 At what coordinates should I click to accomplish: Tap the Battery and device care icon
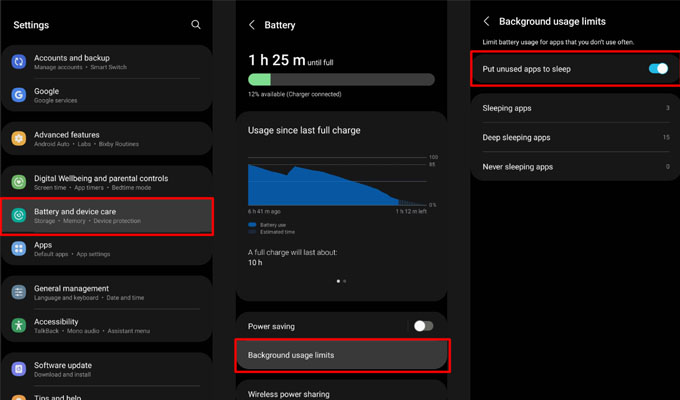click(x=19, y=215)
